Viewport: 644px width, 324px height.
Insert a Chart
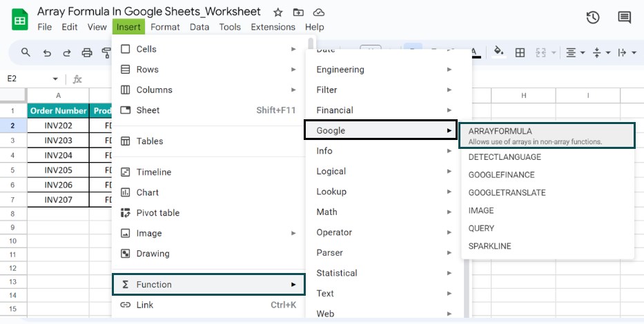coord(208,192)
